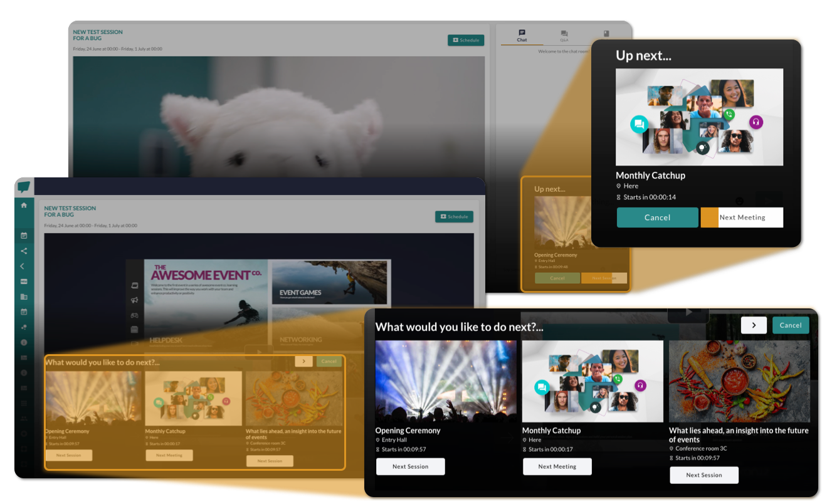Click the Home icon in the left sidebar
Viewport: 827px width, 504px height.
pyautogui.click(x=24, y=205)
